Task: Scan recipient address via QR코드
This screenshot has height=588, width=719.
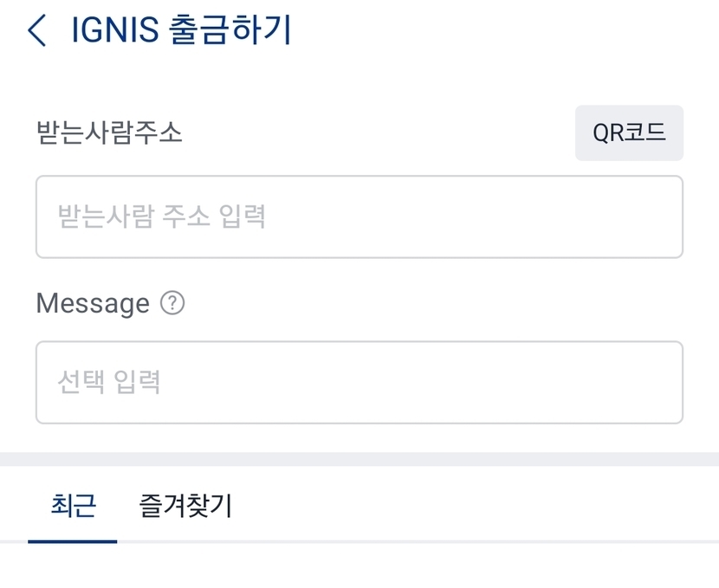Action: 629,133
